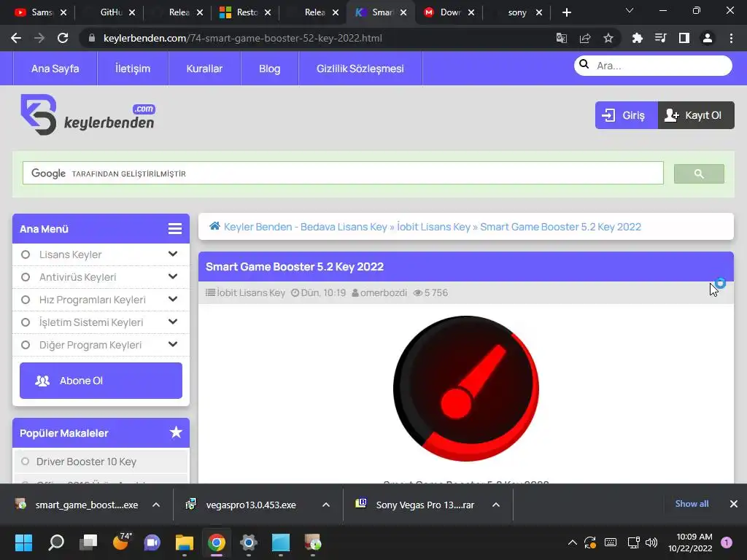Open the Chrome three-dot menu

[731, 38]
